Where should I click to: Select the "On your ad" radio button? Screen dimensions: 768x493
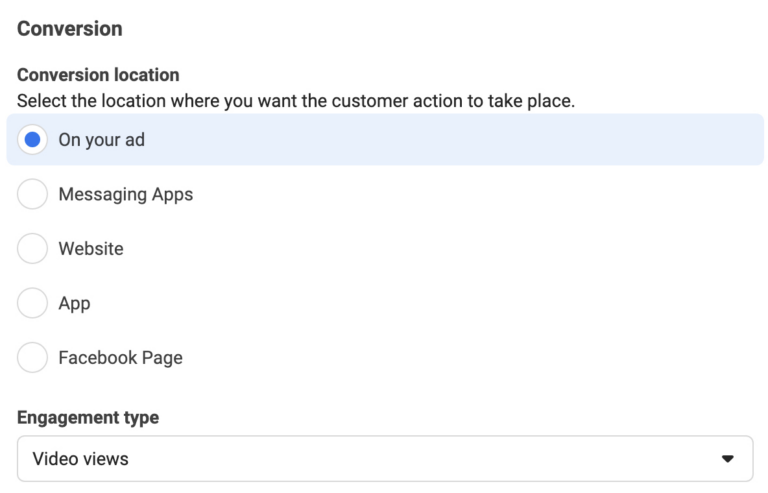[32, 140]
